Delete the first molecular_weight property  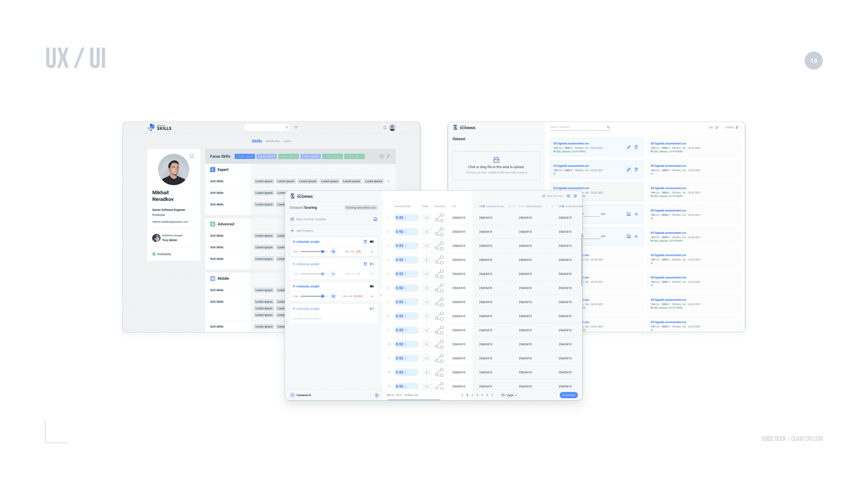[x=365, y=242]
